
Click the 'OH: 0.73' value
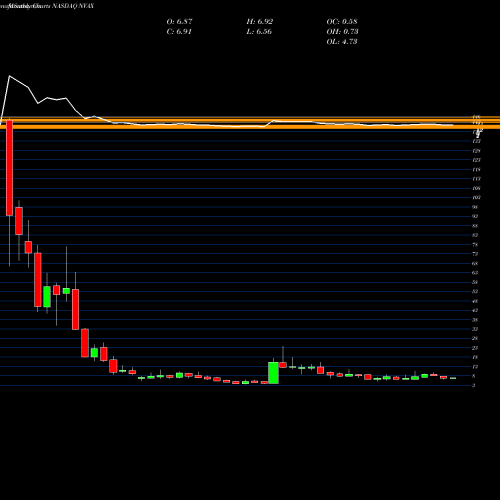pyautogui.click(x=342, y=31)
